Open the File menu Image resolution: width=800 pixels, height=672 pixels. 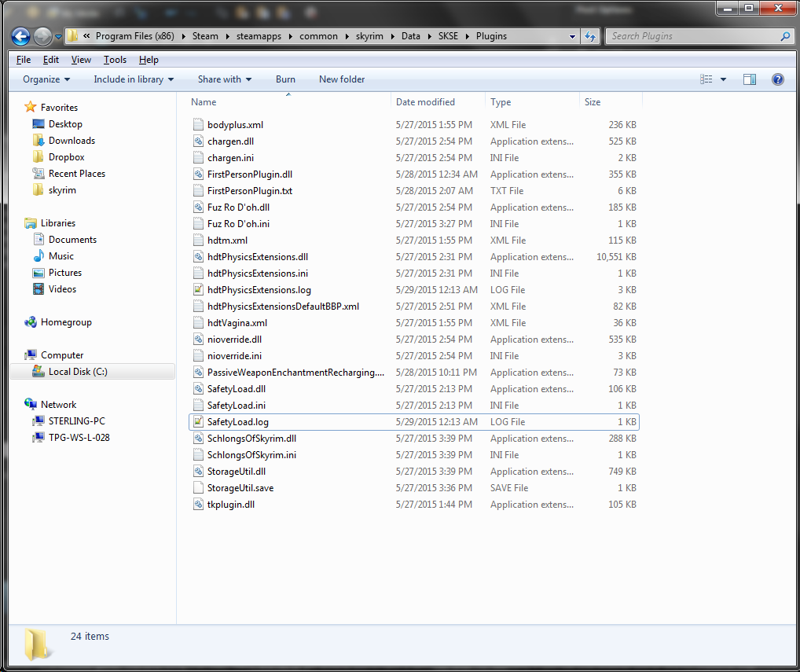pyautogui.click(x=24, y=60)
